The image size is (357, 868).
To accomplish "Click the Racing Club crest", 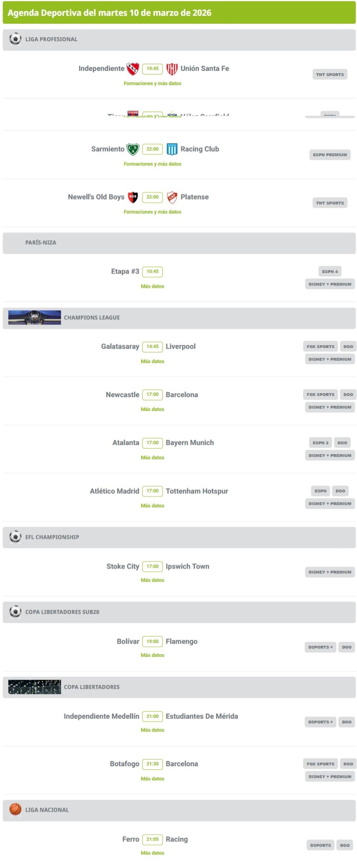I will pos(172,149).
